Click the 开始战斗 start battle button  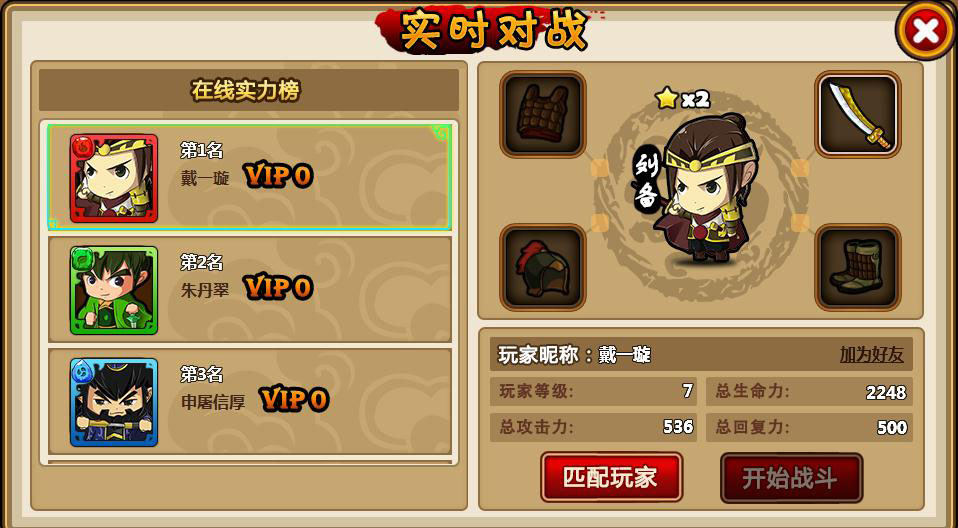(791, 478)
